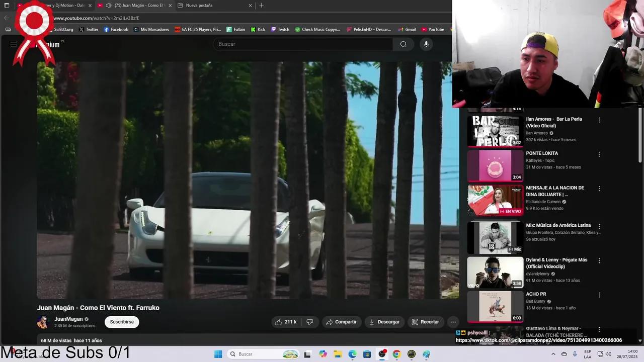This screenshot has height=362, width=644.
Task: Open volume control in system tray
Action: click(608, 354)
